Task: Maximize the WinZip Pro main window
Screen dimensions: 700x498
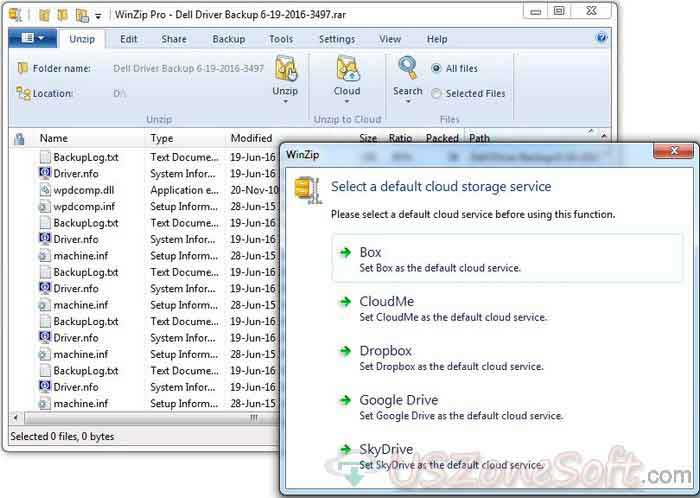Action: click(558, 10)
